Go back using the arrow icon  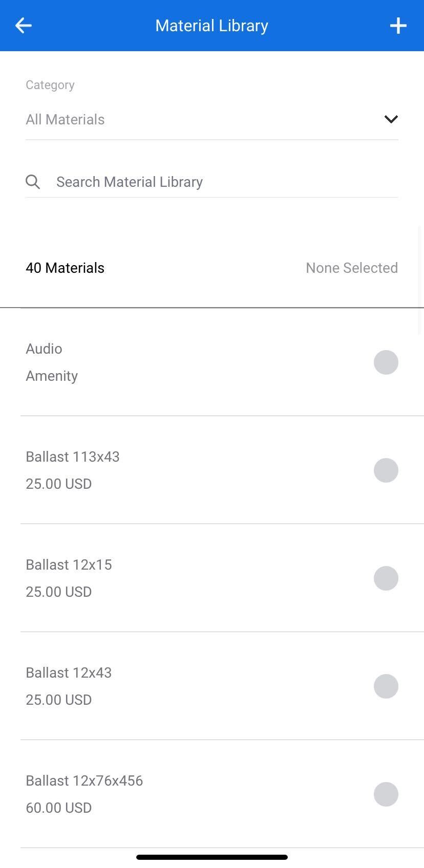coord(24,26)
